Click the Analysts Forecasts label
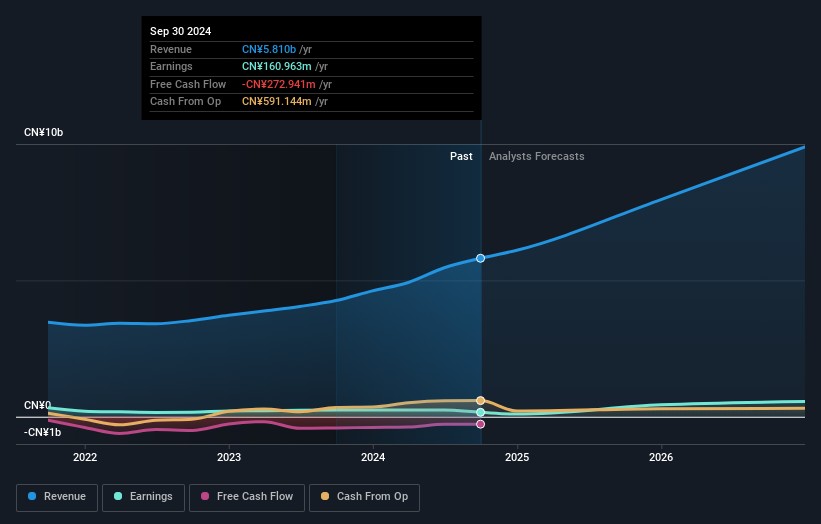The height and width of the screenshot is (524, 821). click(537, 156)
